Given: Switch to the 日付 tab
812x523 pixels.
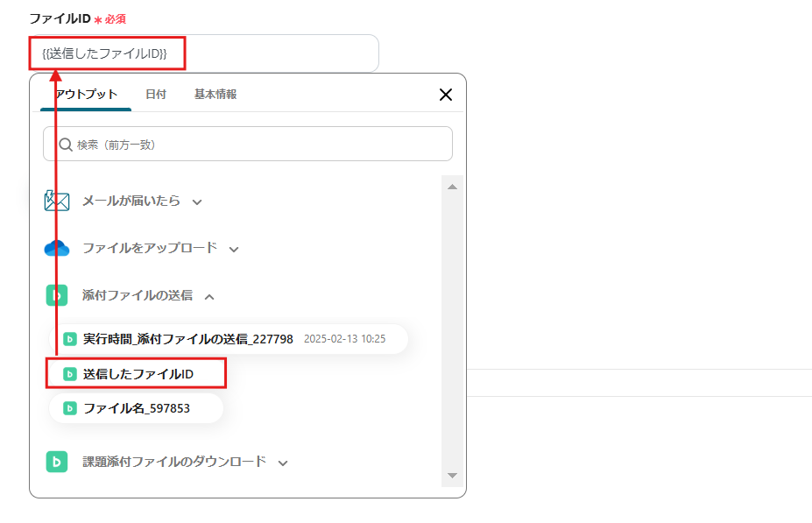Looking at the screenshot, I should tap(155, 94).
